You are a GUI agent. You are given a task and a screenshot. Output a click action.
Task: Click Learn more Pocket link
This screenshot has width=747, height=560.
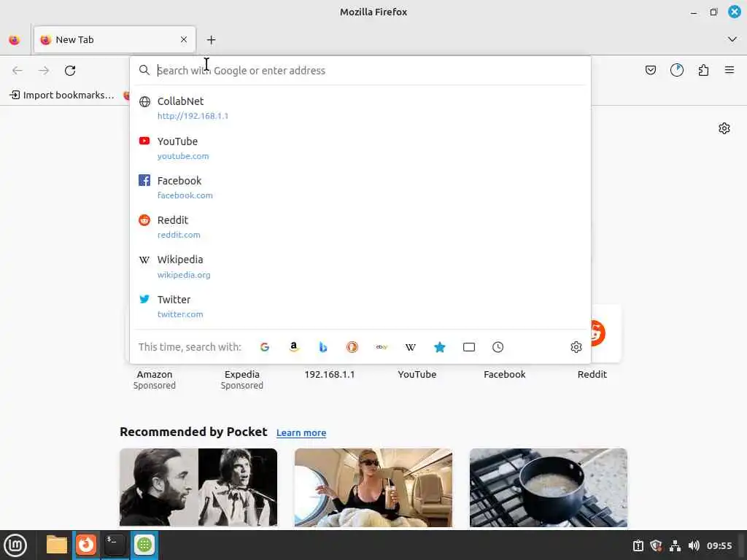tap(301, 433)
